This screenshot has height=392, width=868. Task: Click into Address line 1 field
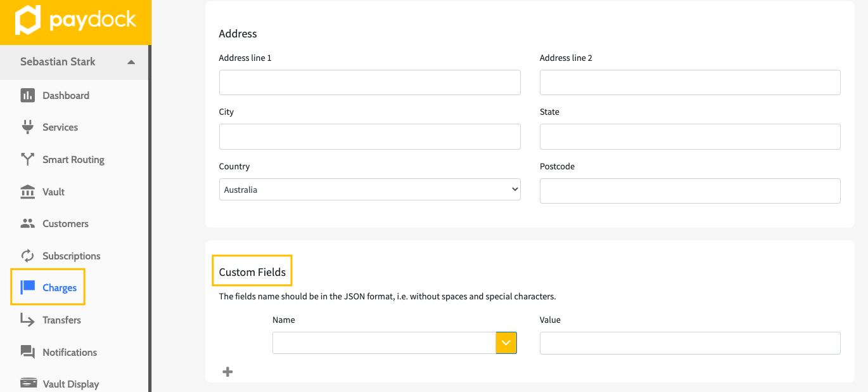(x=369, y=82)
